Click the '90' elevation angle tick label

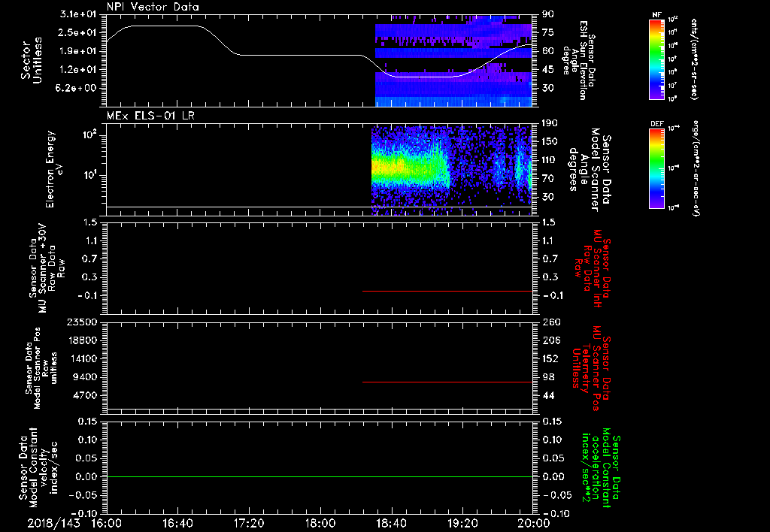tap(548, 14)
